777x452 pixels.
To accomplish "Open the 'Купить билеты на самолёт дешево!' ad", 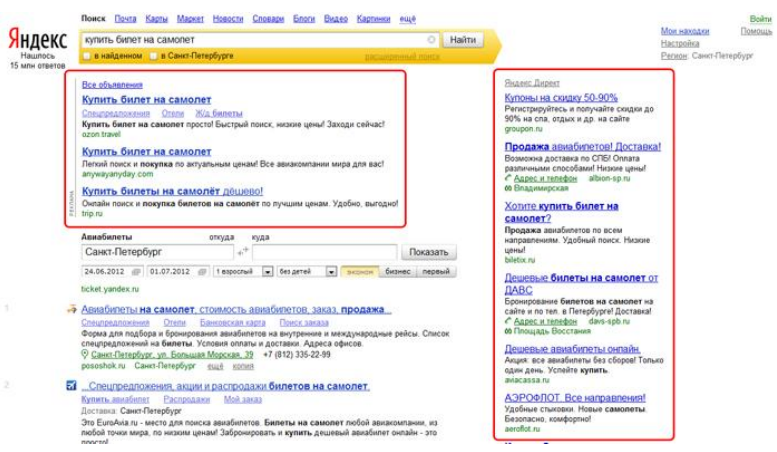I will click(172, 191).
